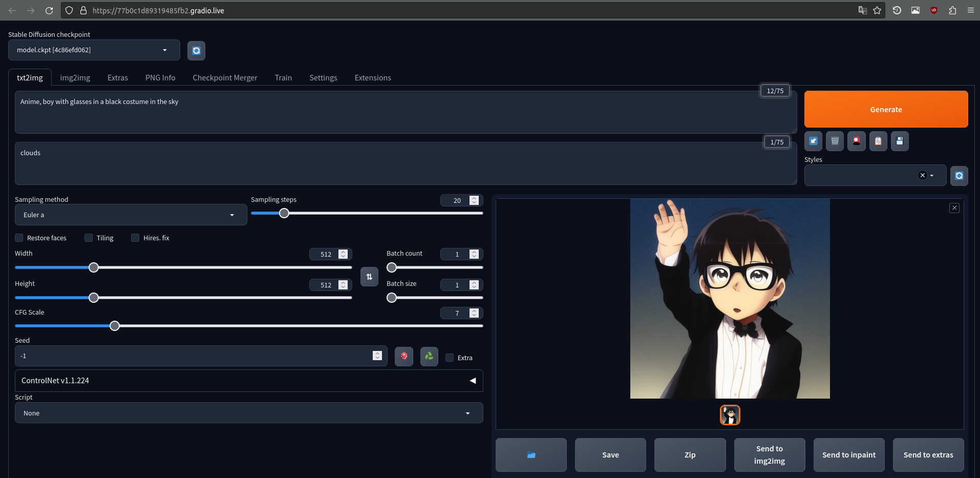Refresh the Styles list
Viewport: 980px width, 478px height.
[959, 176]
